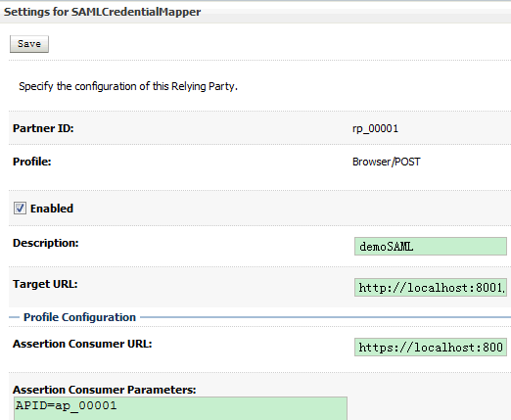Click the Relying Party configuration instruction text

click(128, 87)
